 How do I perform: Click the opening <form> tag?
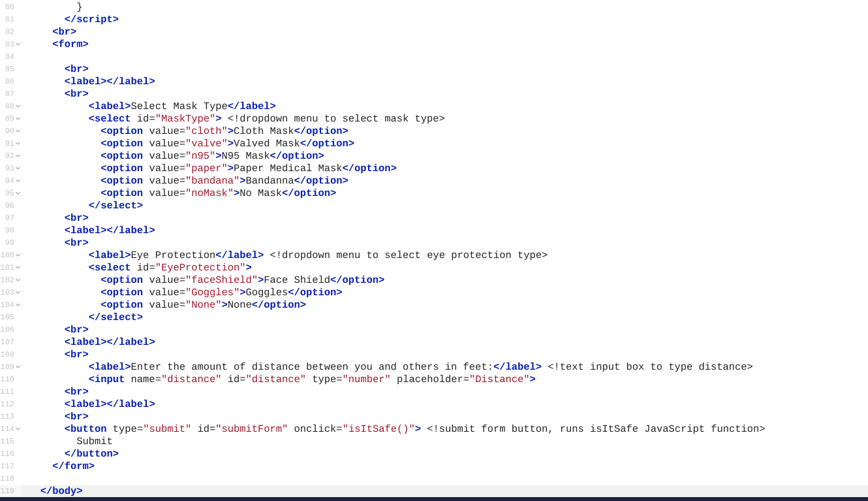click(70, 44)
